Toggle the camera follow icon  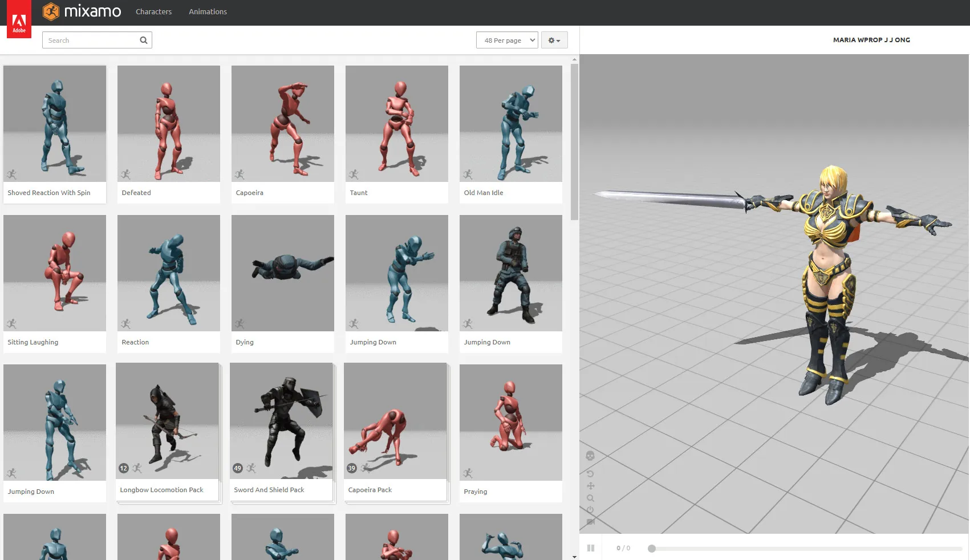coord(590,521)
